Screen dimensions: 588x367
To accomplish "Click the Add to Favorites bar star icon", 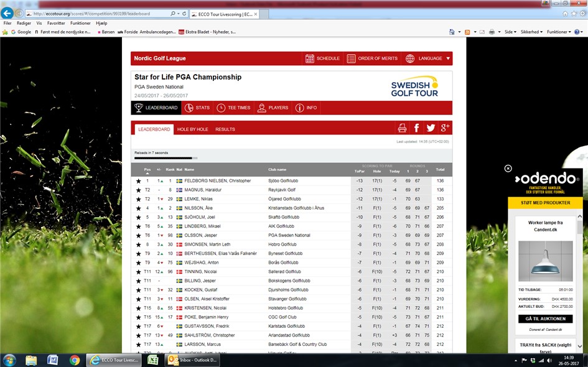I will point(5,32).
